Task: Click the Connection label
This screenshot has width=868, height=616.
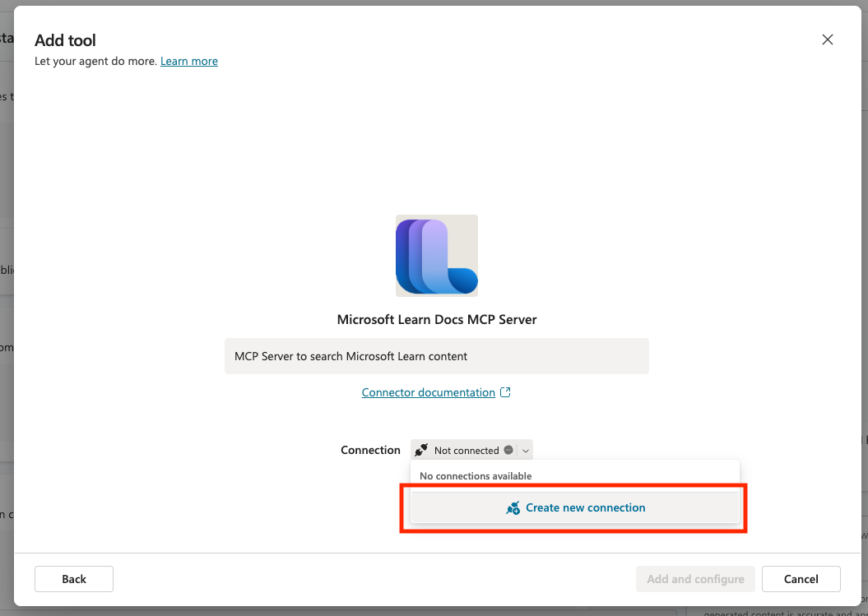Action: (370, 450)
